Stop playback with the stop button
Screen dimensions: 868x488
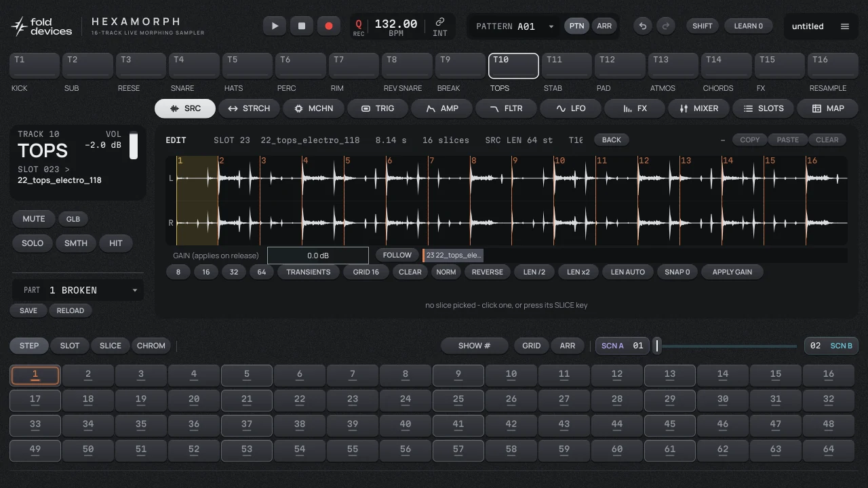302,26
